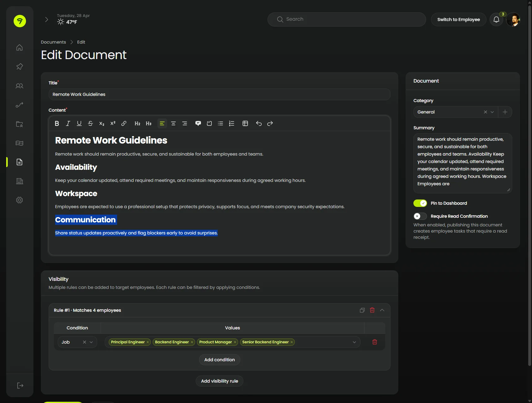Delete the Job condition row

pyautogui.click(x=375, y=342)
